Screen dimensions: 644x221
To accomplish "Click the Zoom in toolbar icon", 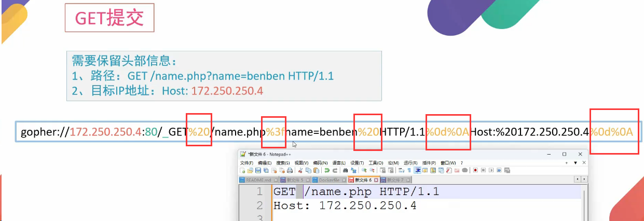I will [x=365, y=170].
